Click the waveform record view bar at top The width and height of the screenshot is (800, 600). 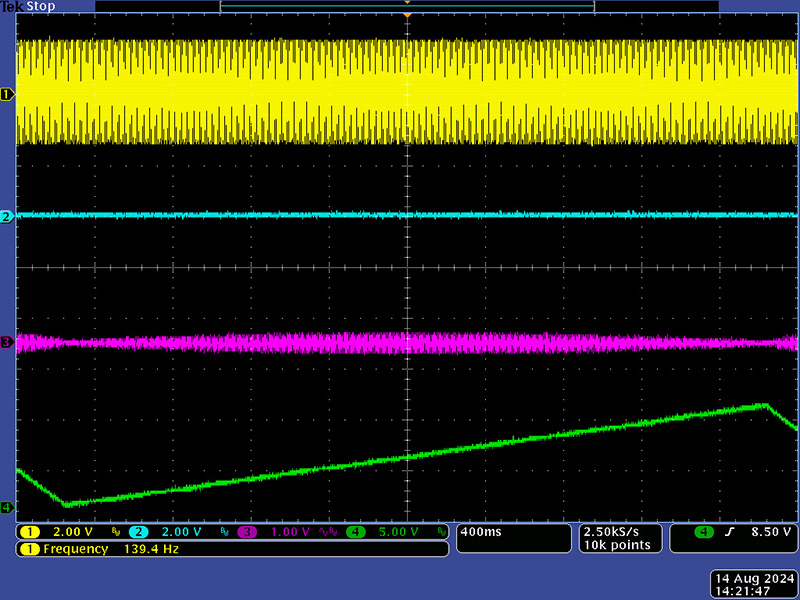click(x=407, y=6)
